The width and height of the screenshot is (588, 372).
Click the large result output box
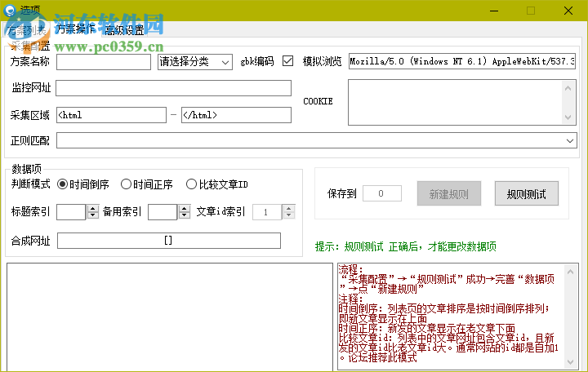[170, 317]
